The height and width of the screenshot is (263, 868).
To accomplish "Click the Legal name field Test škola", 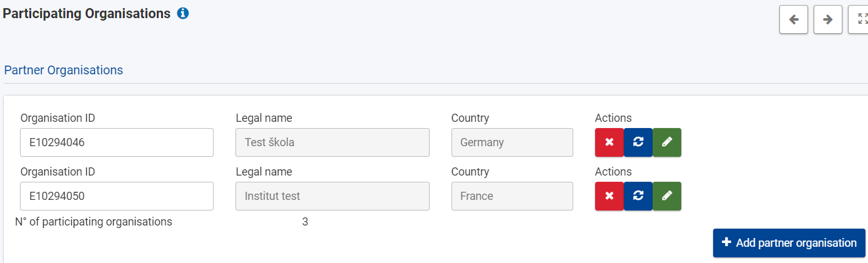I will coord(332,142).
